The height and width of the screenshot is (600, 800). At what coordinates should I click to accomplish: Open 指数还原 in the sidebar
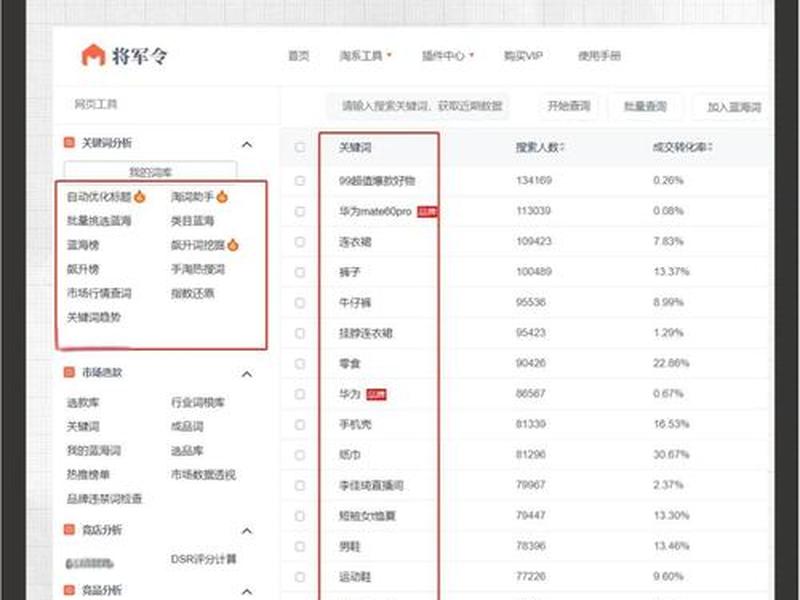[192, 293]
